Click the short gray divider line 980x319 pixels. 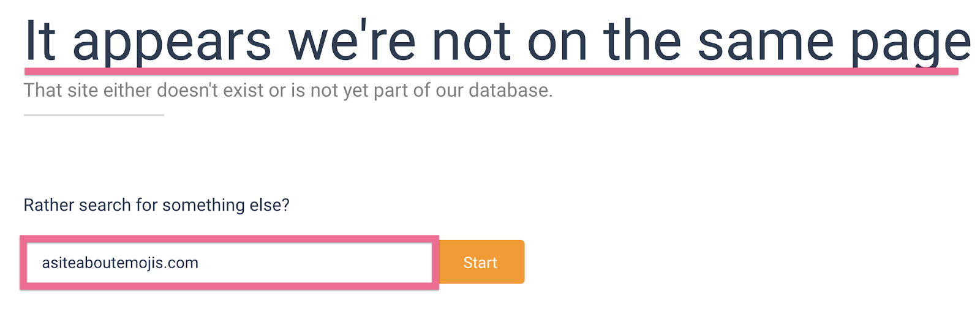[94, 114]
